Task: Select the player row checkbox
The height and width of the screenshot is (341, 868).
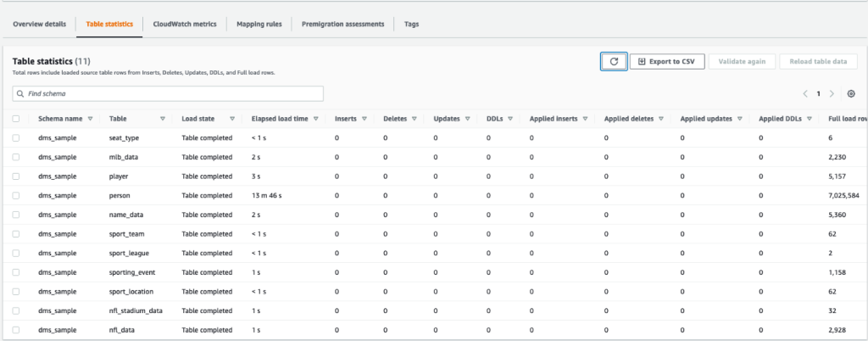Action: 16,176
